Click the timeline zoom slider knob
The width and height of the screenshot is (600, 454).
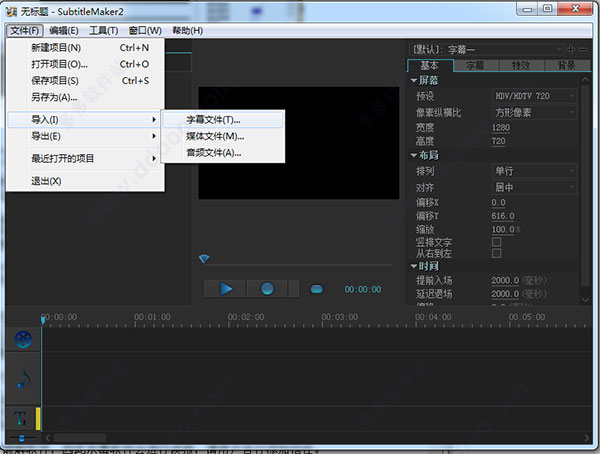click(22, 438)
